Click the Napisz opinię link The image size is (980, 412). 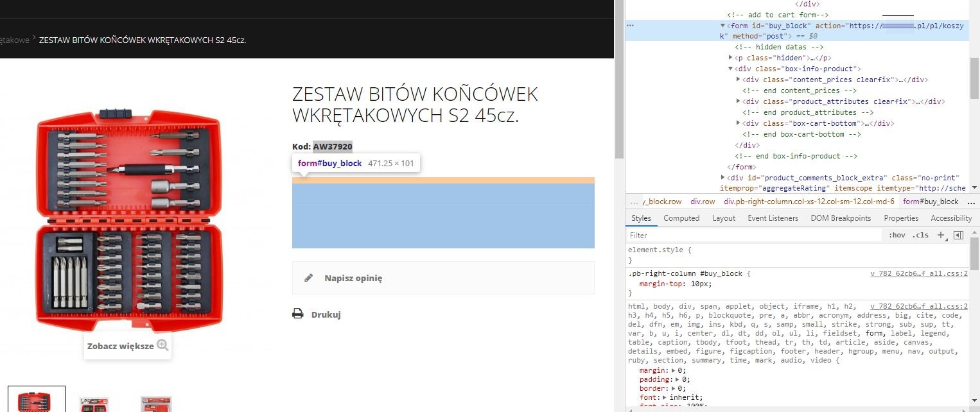tap(353, 278)
